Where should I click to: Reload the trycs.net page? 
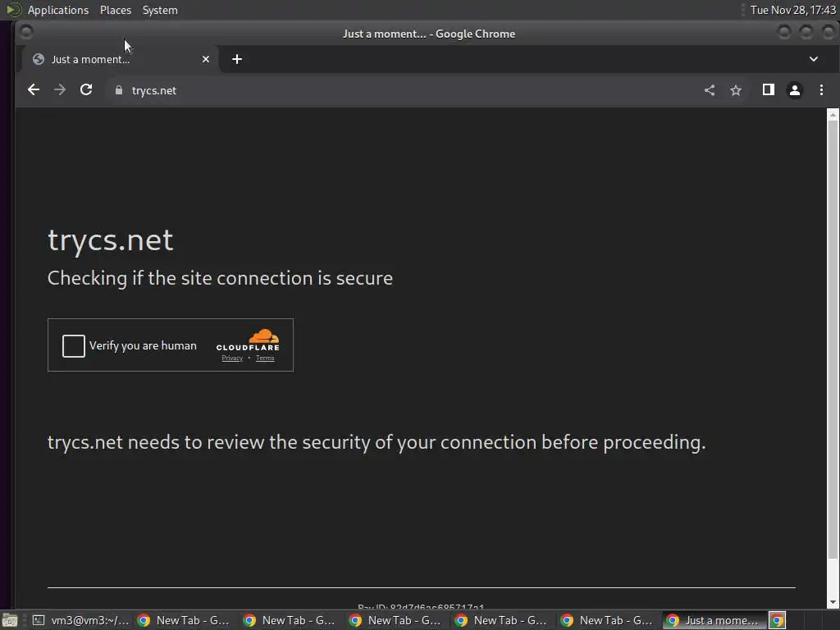pyautogui.click(x=86, y=90)
